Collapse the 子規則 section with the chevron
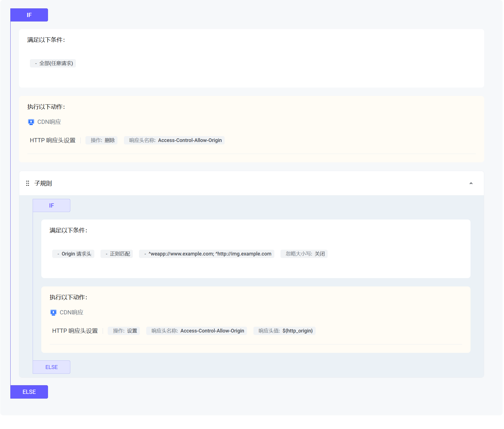 pos(471,183)
